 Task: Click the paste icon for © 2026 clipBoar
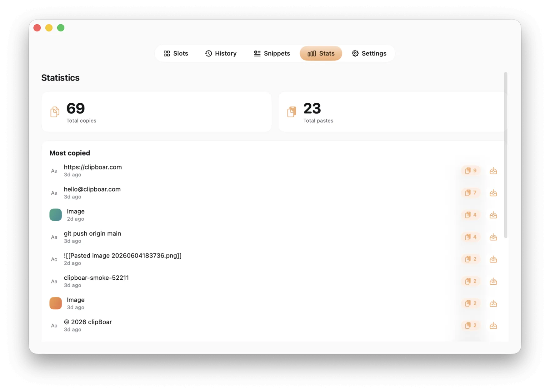tap(493, 326)
